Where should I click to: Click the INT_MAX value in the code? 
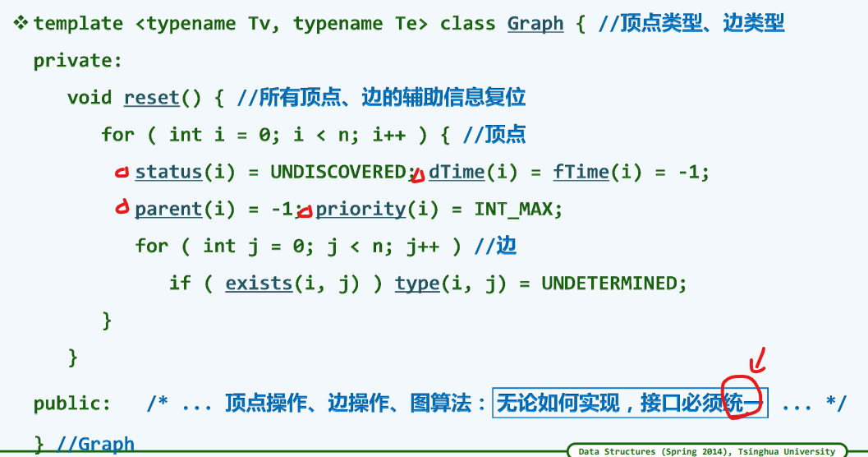pos(518,209)
